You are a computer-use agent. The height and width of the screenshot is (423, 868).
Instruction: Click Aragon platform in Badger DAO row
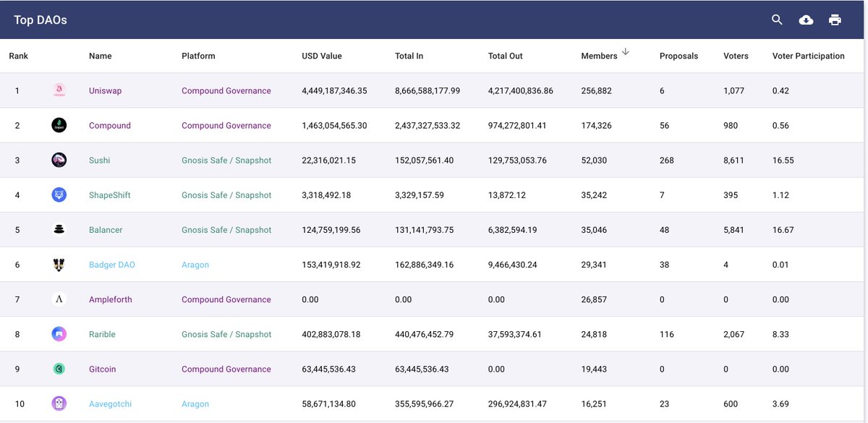195,265
